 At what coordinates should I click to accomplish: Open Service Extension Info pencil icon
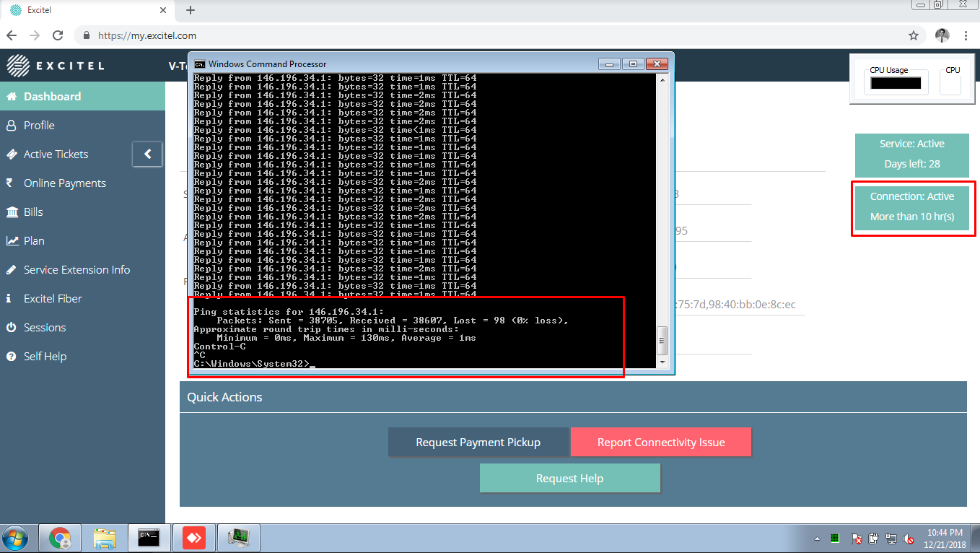click(11, 270)
